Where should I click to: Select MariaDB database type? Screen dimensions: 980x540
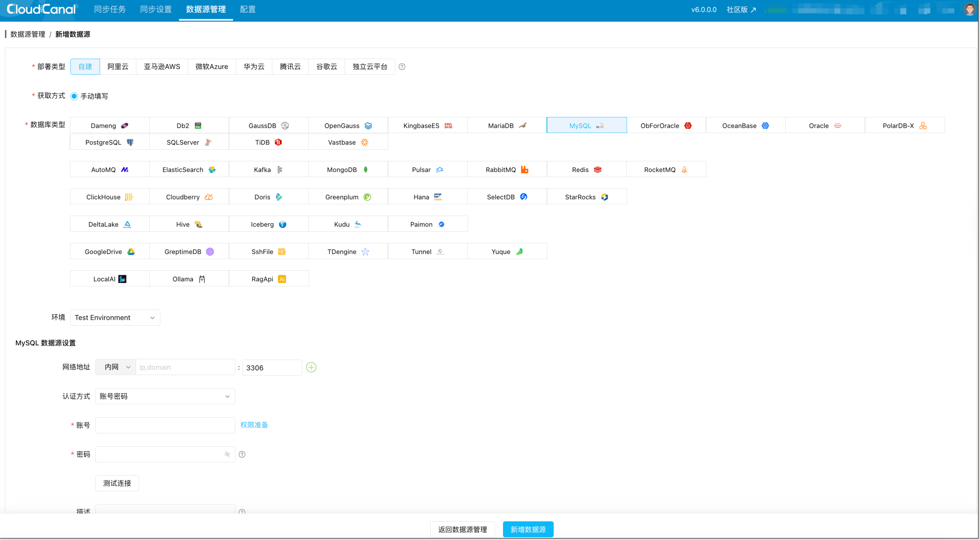point(507,125)
